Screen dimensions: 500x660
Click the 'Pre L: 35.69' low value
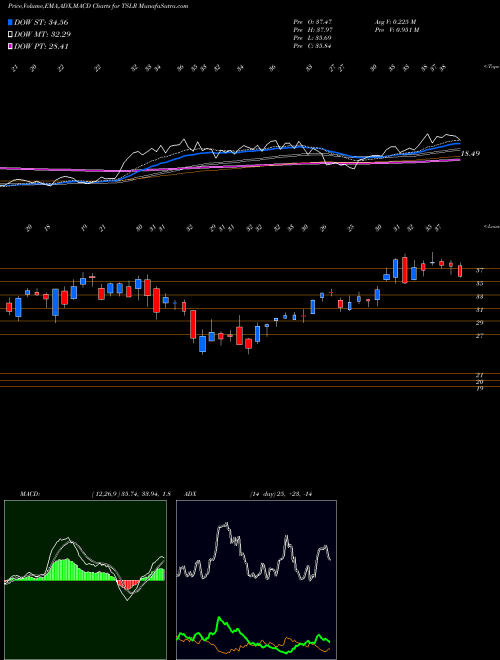coord(313,38)
